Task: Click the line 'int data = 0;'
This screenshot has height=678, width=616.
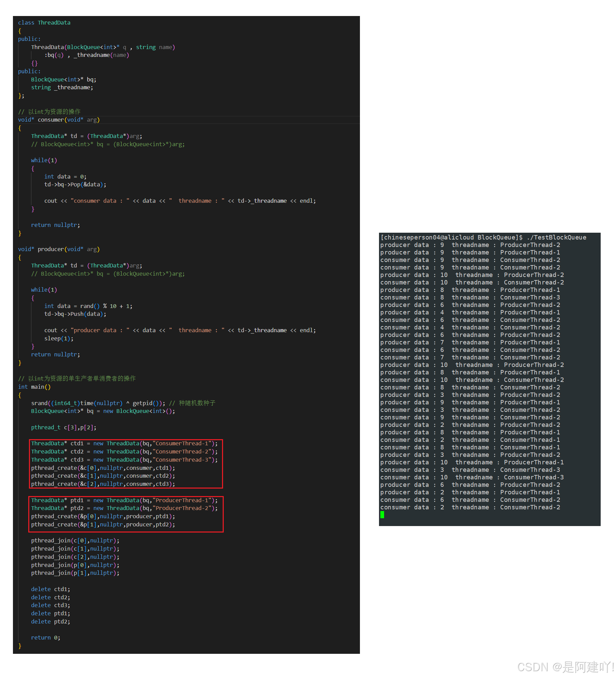Action: pyautogui.click(x=65, y=176)
